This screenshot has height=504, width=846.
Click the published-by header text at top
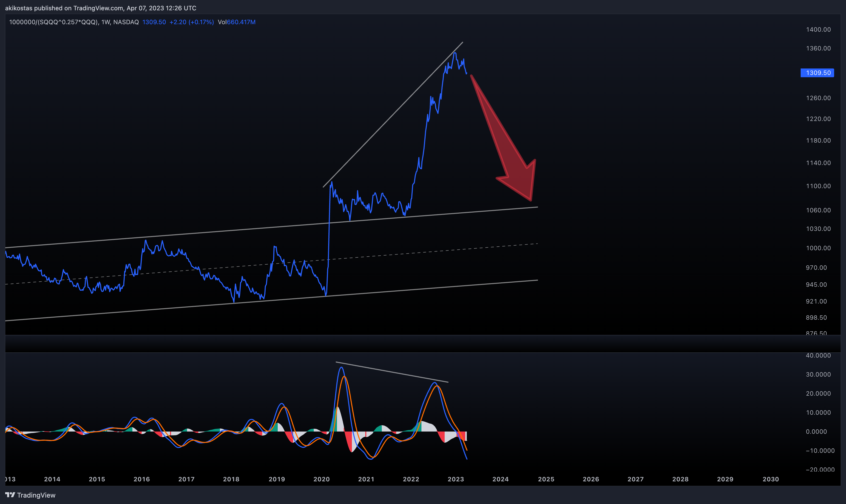pos(101,8)
